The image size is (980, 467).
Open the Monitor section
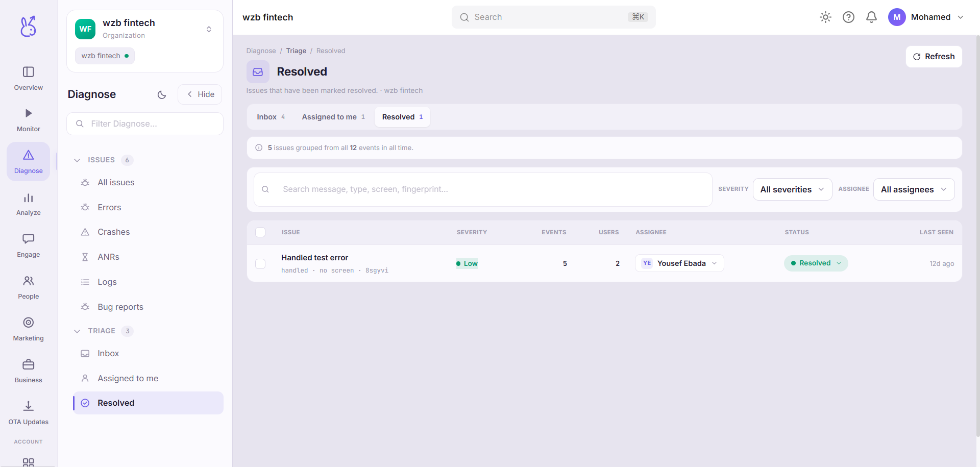click(29, 120)
